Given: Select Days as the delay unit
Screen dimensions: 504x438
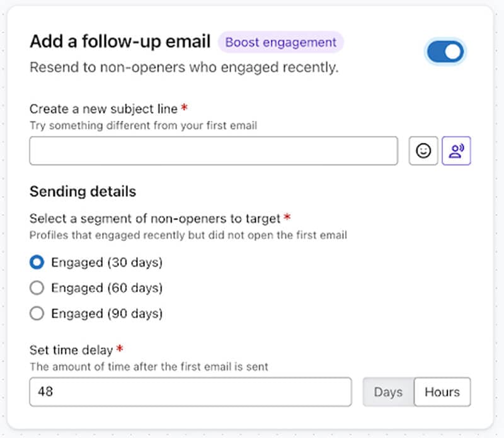Looking at the screenshot, I should coord(387,391).
